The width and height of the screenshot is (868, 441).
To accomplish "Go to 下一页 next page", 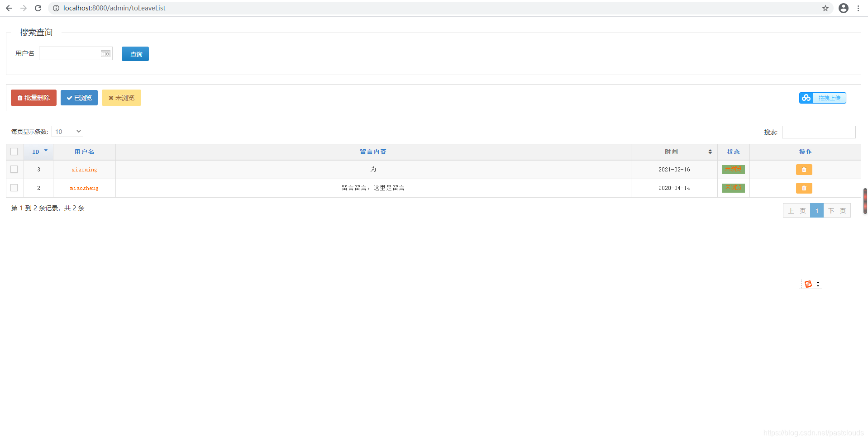I will click(x=837, y=211).
